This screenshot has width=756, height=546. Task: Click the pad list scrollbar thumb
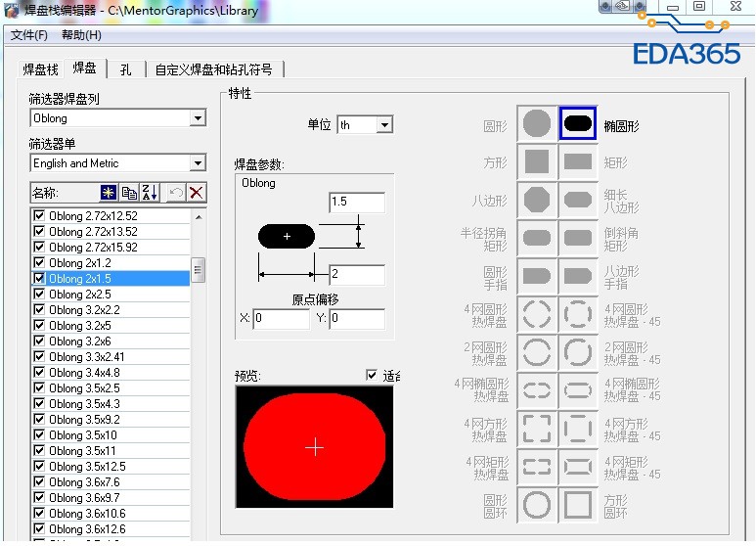tap(198, 270)
